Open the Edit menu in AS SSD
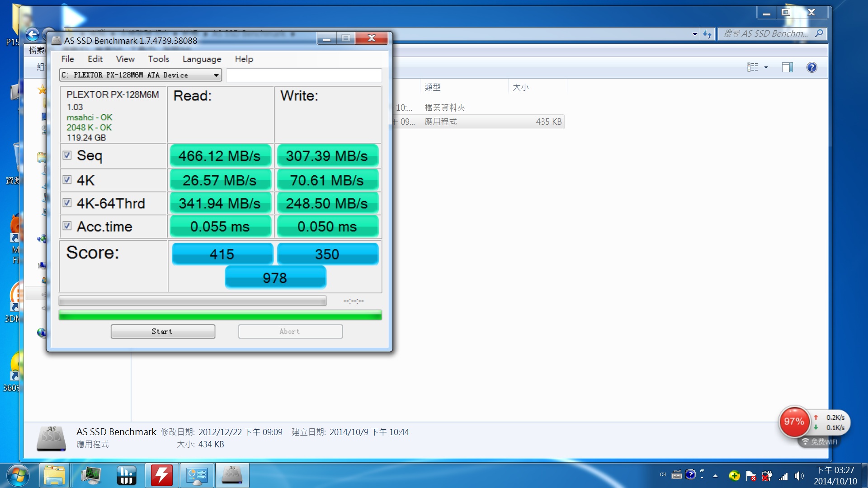The width and height of the screenshot is (868, 488). 95,59
